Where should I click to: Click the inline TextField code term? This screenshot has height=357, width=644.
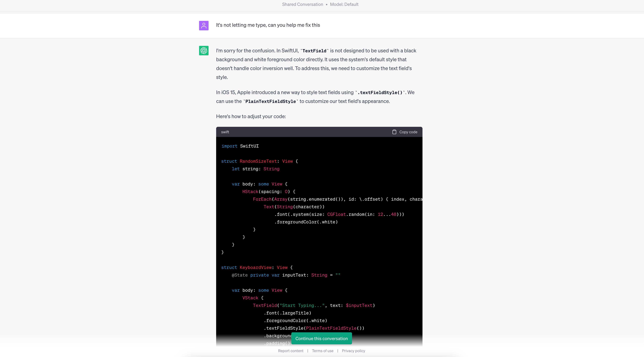tap(314, 51)
